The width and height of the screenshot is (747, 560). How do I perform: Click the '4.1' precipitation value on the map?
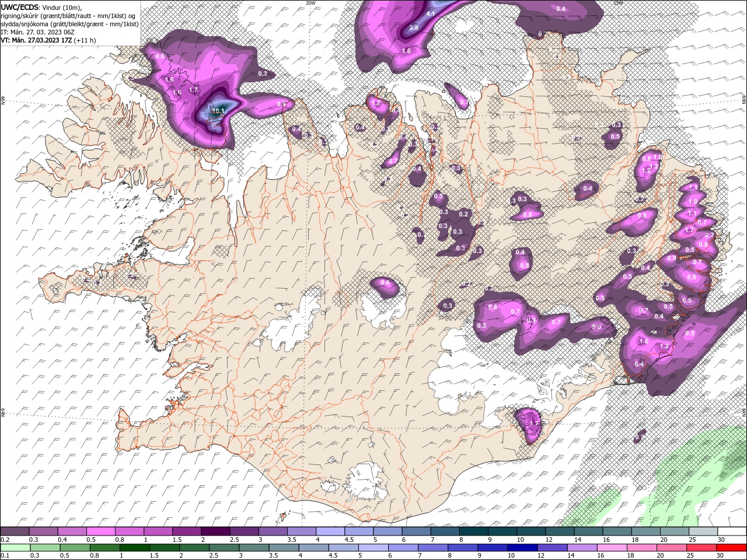(x=431, y=13)
